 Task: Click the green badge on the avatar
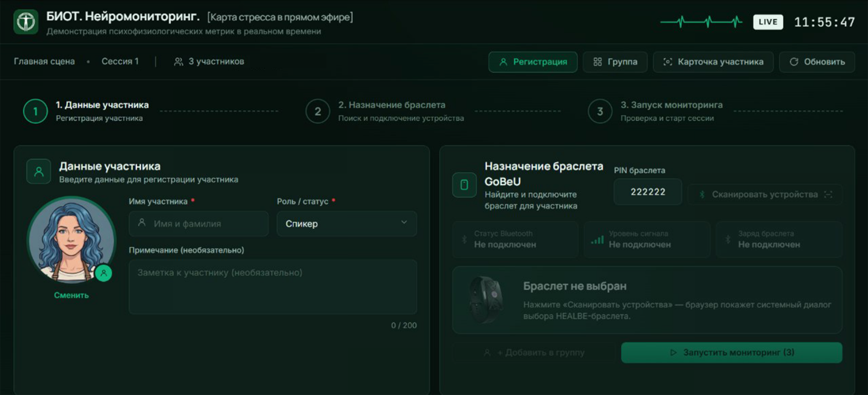pyautogui.click(x=104, y=273)
